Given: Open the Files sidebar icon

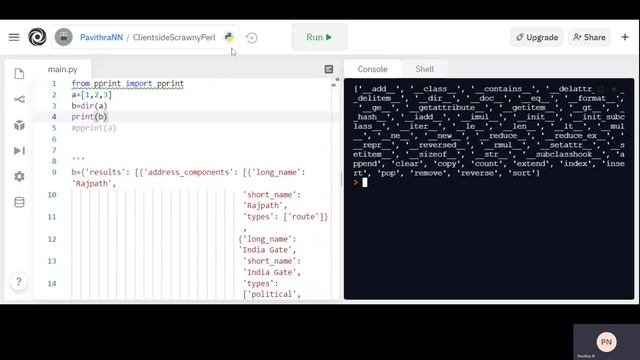Looking at the screenshot, I should click(x=19, y=74).
